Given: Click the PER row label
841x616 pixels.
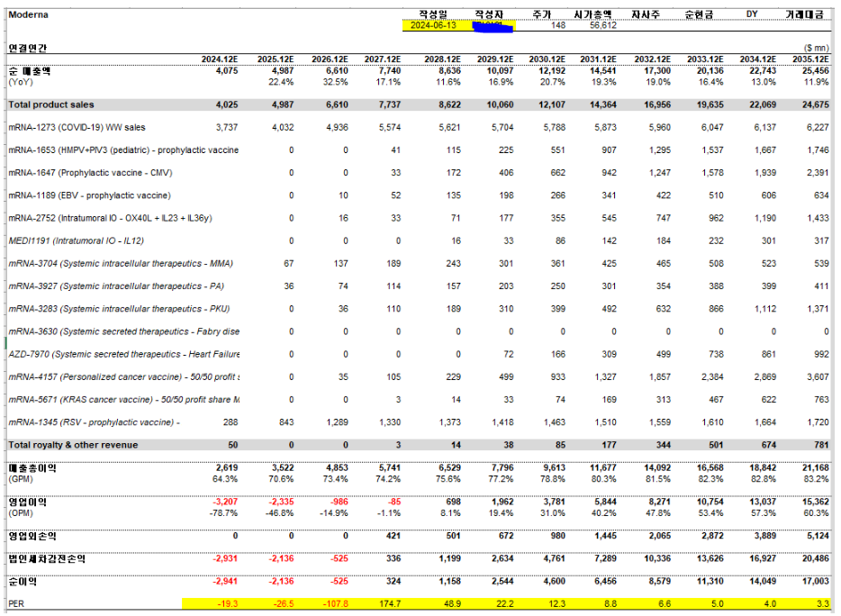Looking at the screenshot, I should click(x=16, y=604).
